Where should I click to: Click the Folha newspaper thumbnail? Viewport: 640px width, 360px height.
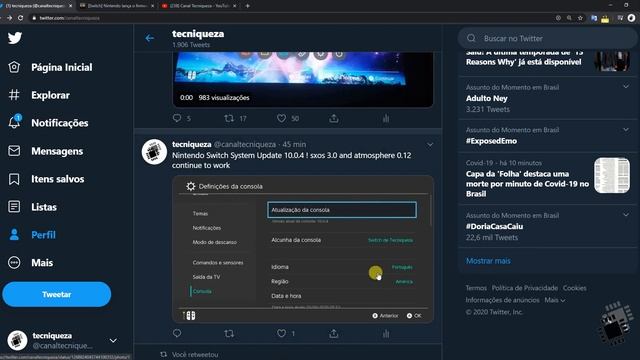[x=612, y=176]
